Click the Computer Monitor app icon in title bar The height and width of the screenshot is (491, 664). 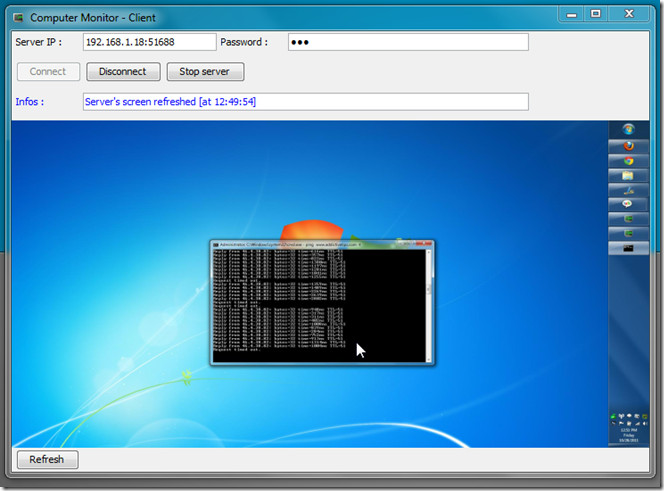17,17
